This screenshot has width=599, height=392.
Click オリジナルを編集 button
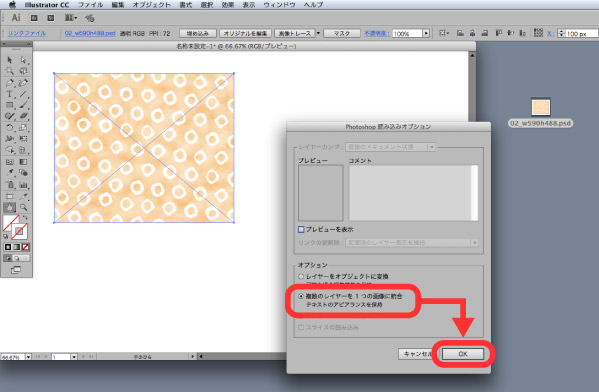click(245, 33)
